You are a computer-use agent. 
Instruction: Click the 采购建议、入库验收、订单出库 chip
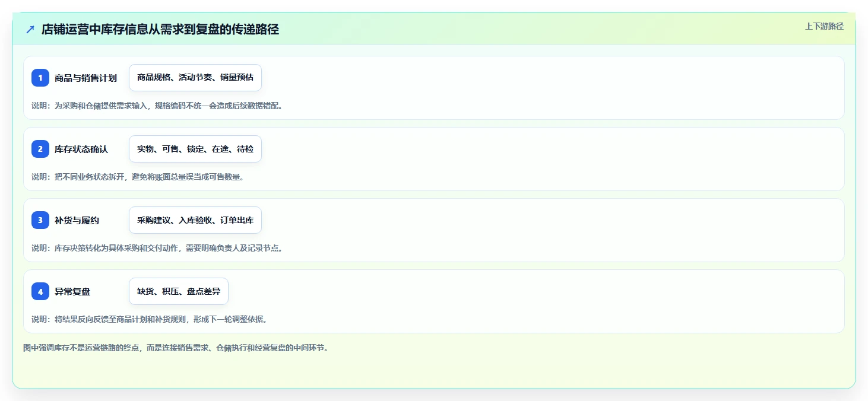[x=195, y=220]
